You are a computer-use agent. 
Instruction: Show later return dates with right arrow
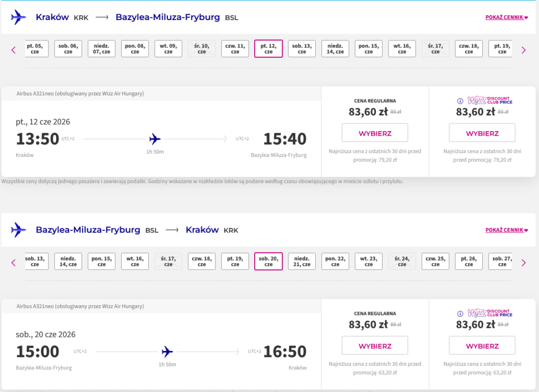(523, 263)
